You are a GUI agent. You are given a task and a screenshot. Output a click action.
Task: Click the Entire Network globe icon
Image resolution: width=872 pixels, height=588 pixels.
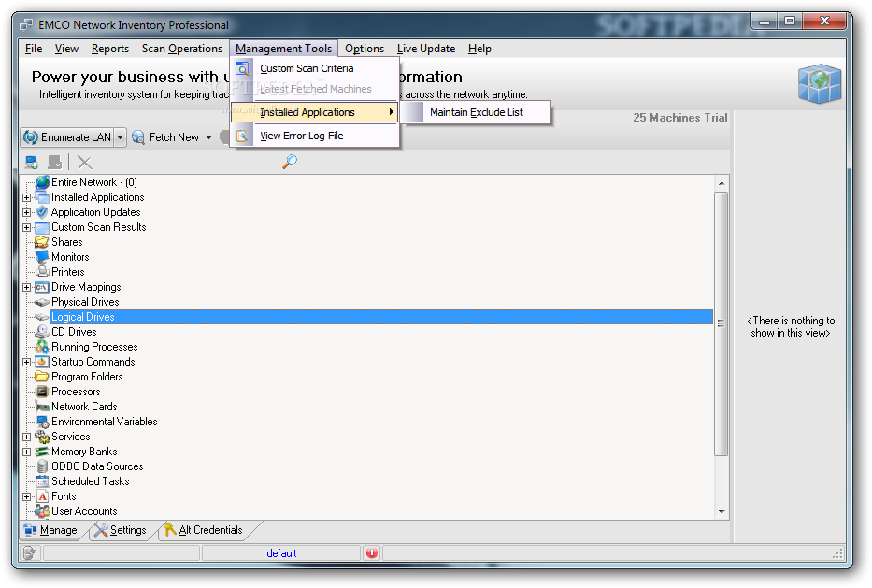(x=42, y=182)
